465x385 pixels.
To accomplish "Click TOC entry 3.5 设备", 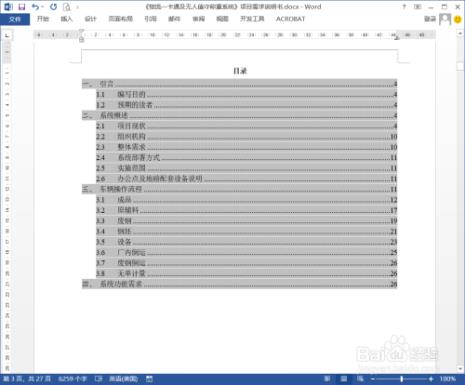I will point(247,242).
